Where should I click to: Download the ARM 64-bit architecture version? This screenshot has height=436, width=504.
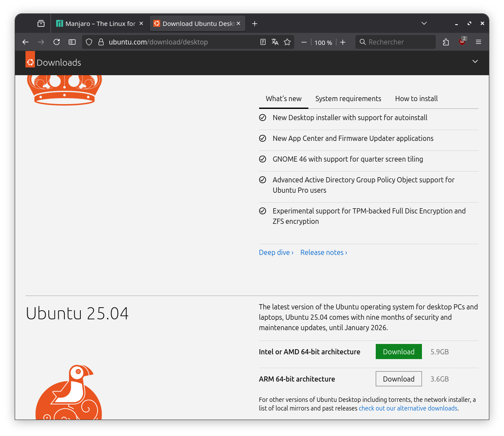point(398,379)
